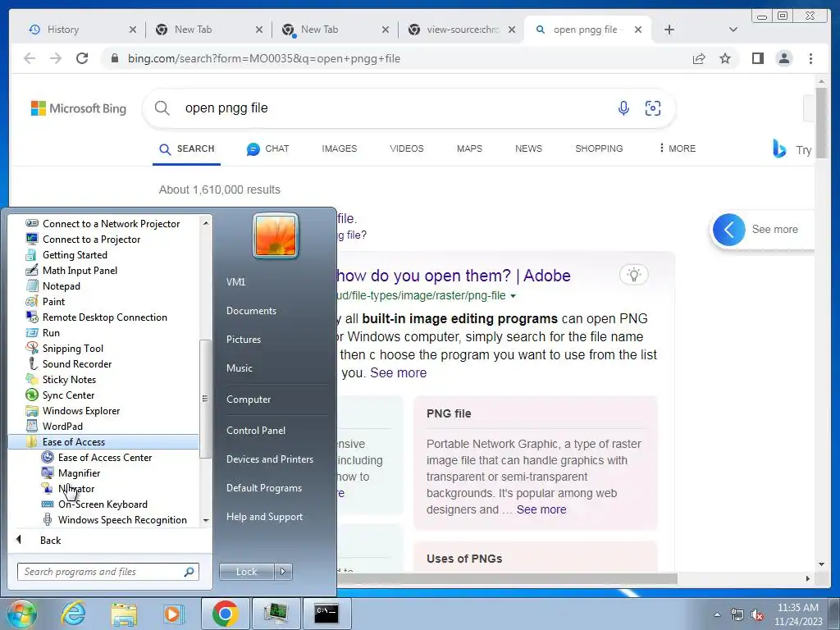This screenshot has height=630, width=840.
Task: Open the Chrome three-dot menu
Action: tap(810, 58)
